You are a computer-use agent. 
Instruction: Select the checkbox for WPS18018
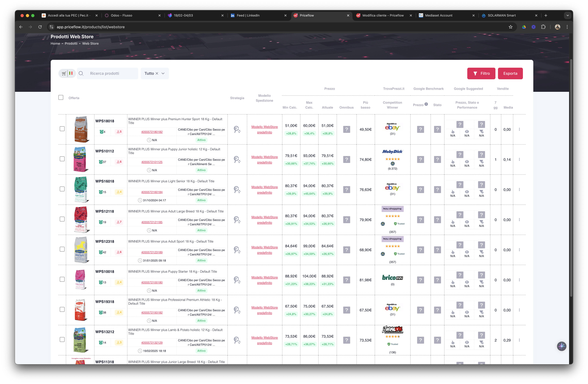tap(62, 129)
